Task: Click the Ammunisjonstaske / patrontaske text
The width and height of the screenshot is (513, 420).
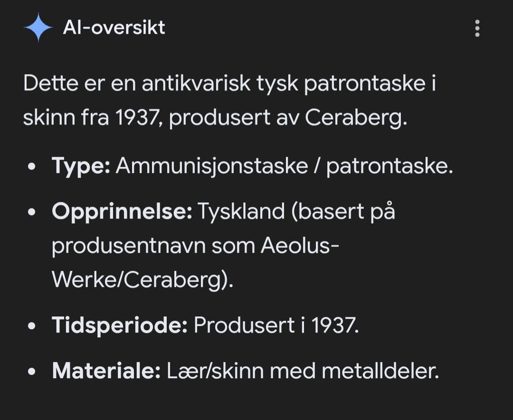Action: click(x=284, y=167)
